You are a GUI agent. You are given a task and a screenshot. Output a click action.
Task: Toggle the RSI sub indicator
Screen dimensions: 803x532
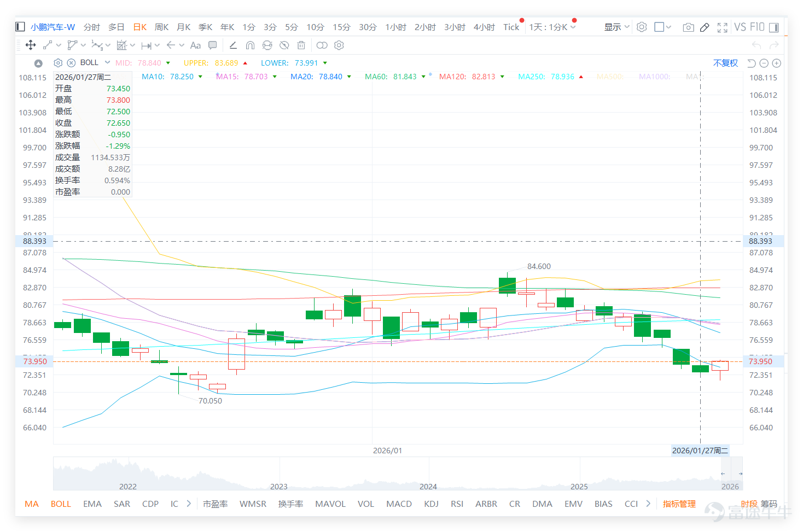coord(457,504)
